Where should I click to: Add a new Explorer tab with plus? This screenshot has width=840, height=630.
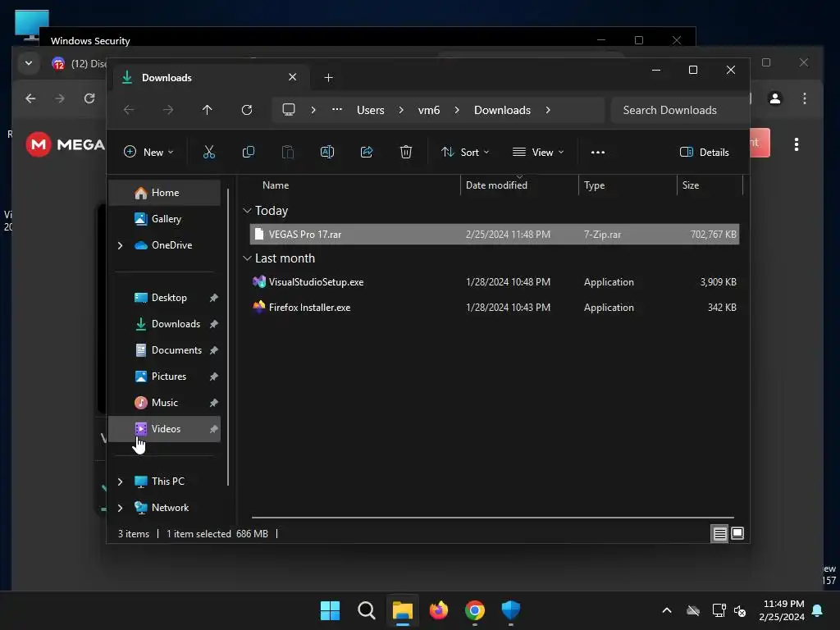(328, 78)
